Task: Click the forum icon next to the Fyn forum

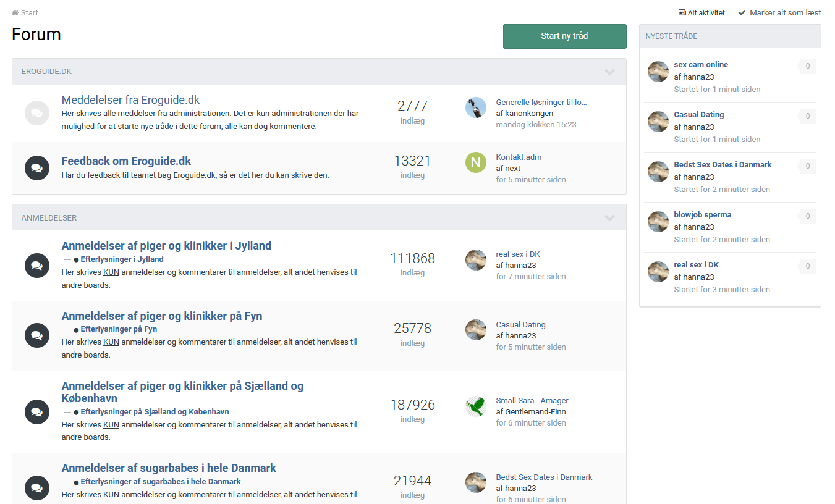Action: point(36,335)
